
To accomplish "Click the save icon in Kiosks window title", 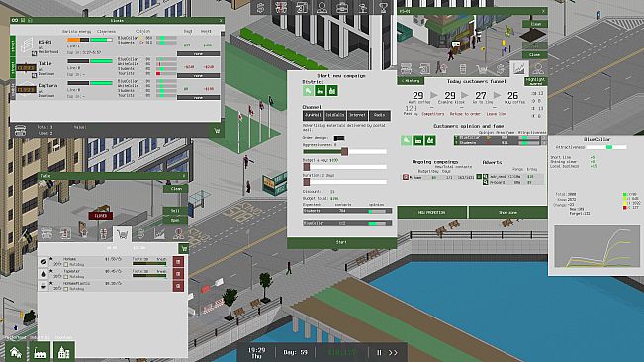I will click(23, 20).
